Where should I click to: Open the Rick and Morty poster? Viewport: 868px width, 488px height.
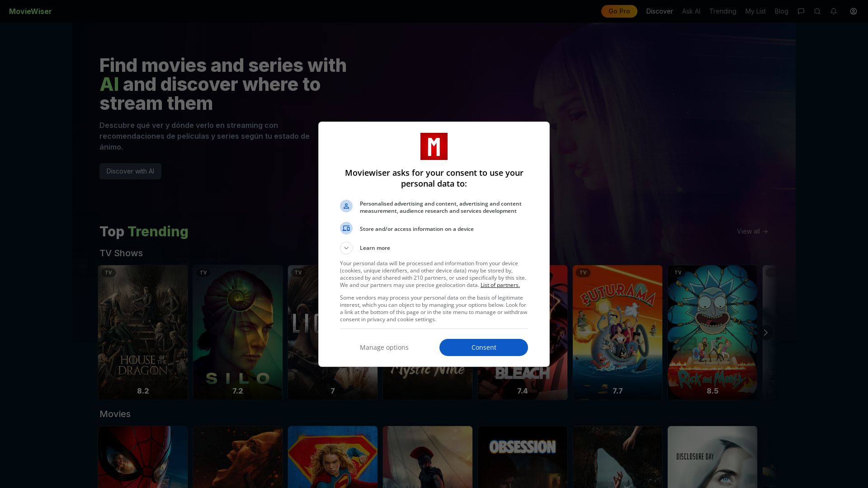point(712,333)
